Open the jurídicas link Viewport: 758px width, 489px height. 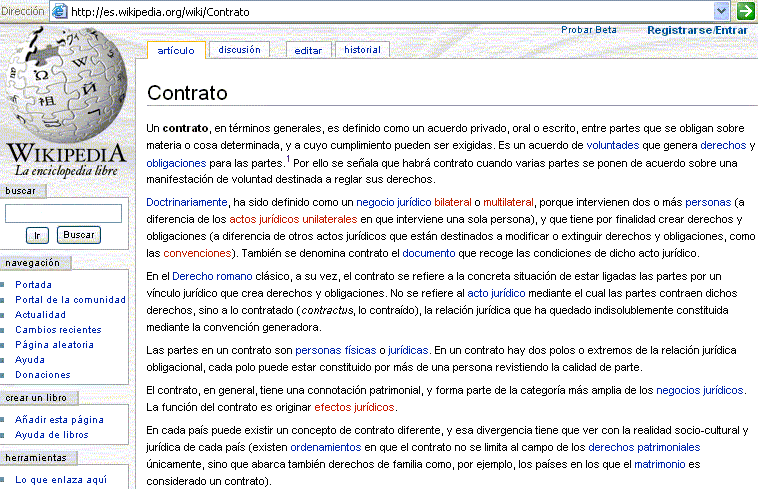coord(408,350)
